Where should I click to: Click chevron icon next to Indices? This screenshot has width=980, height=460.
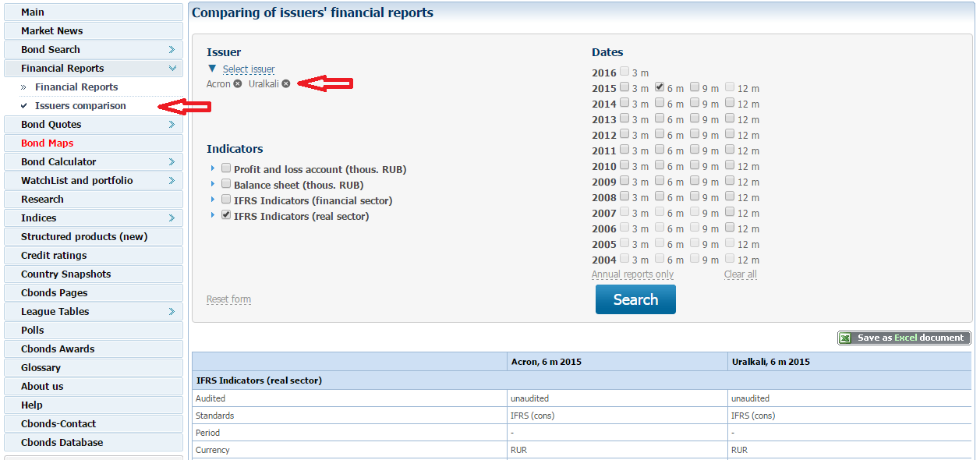(x=172, y=218)
